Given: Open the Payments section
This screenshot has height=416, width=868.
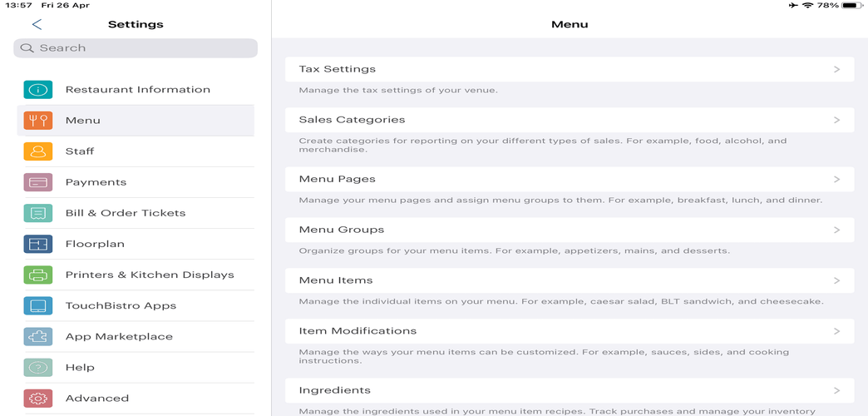Looking at the screenshot, I should (x=136, y=182).
